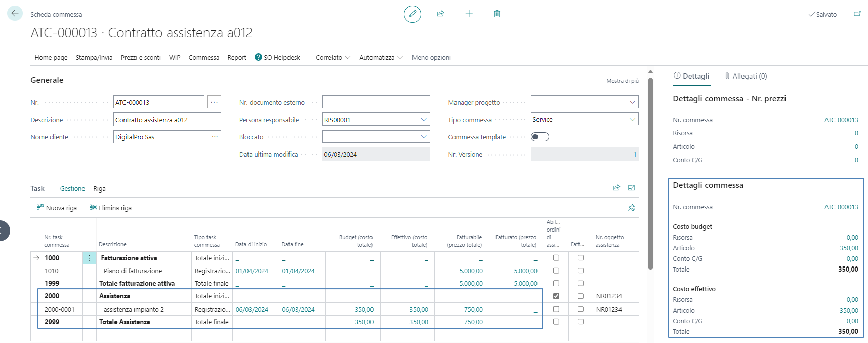
Task: Click the pencil edit icon
Action: click(x=412, y=14)
